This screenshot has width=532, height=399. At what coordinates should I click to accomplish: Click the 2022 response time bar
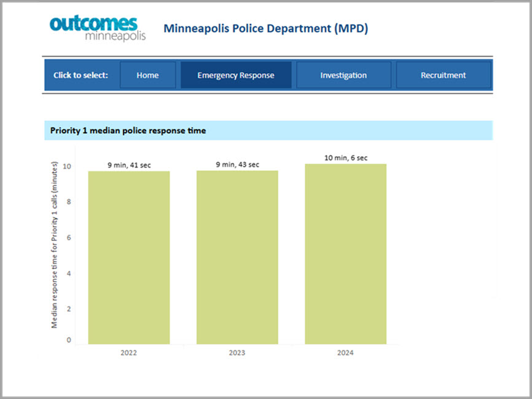(x=129, y=258)
